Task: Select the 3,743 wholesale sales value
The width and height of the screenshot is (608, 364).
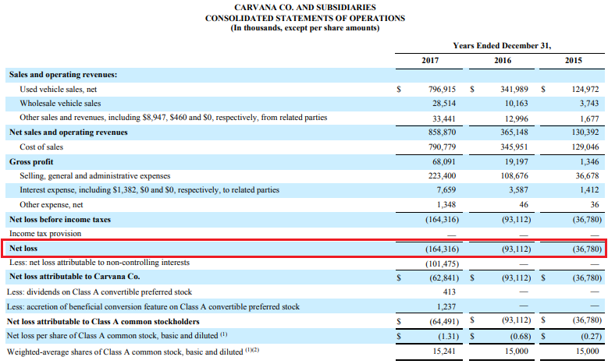Action: 589,104
